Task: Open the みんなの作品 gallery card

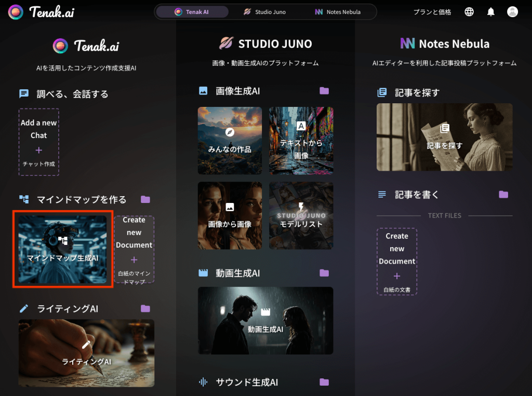Action: (x=230, y=140)
